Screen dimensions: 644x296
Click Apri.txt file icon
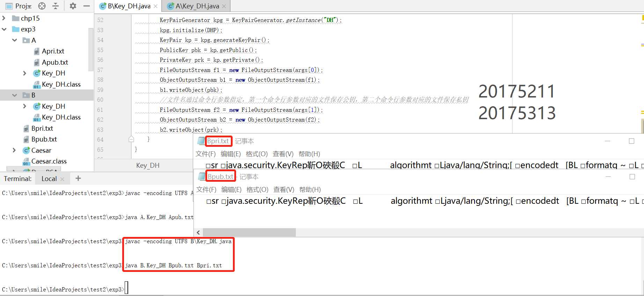[x=37, y=51]
